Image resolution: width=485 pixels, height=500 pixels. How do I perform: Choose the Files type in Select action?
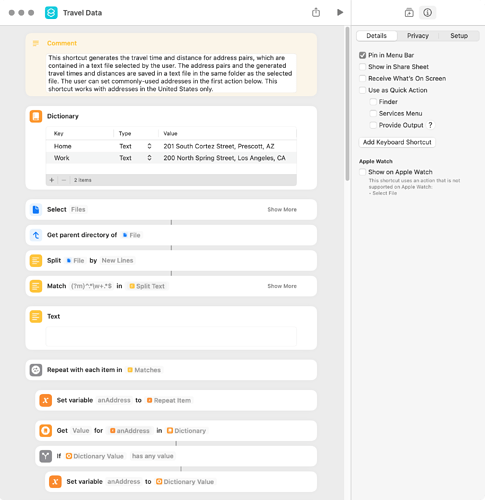coord(78,210)
